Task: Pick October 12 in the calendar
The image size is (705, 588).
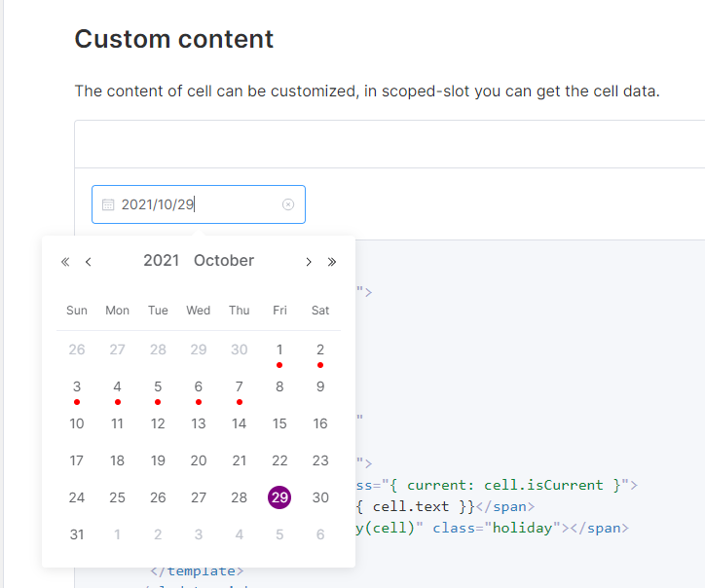Action: [158, 423]
